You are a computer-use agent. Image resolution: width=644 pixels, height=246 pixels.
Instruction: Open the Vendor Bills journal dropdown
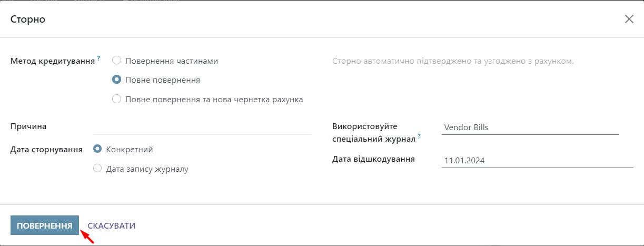click(x=530, y=127)
